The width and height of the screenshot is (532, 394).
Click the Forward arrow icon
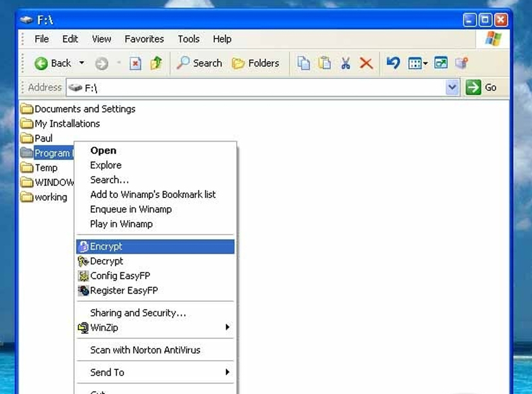[102, 63]
